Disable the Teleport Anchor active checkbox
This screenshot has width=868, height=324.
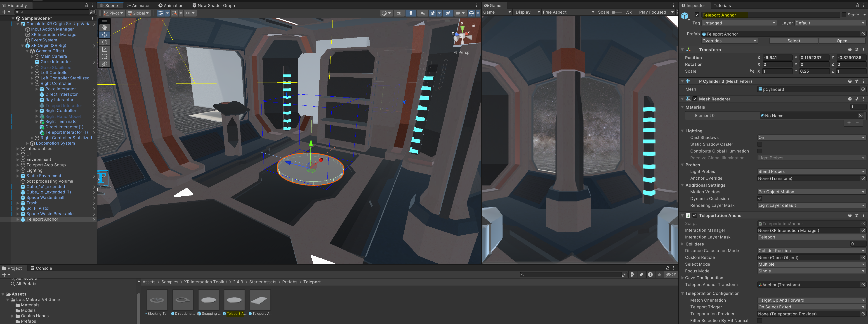(x=697, y=15)
